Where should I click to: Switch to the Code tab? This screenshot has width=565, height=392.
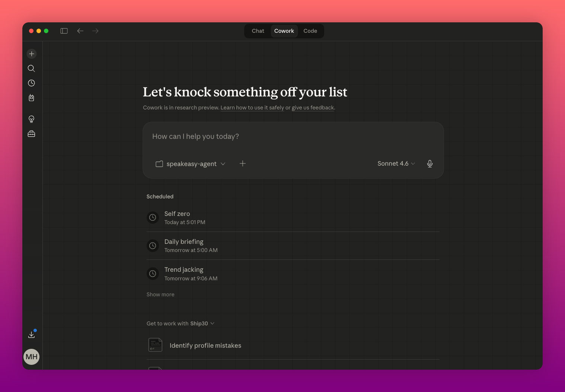(x=310, y=31)
